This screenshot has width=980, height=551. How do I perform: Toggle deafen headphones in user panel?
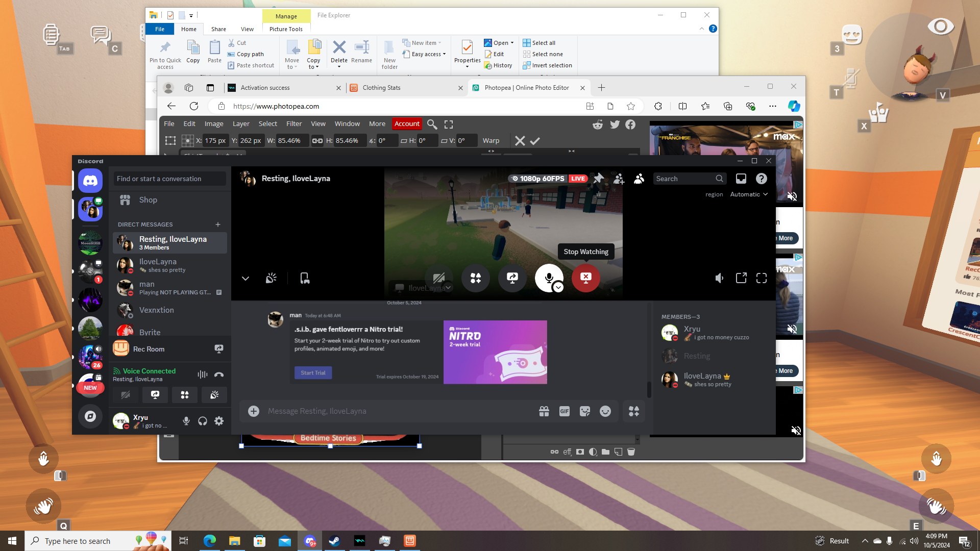pos(203,421)
